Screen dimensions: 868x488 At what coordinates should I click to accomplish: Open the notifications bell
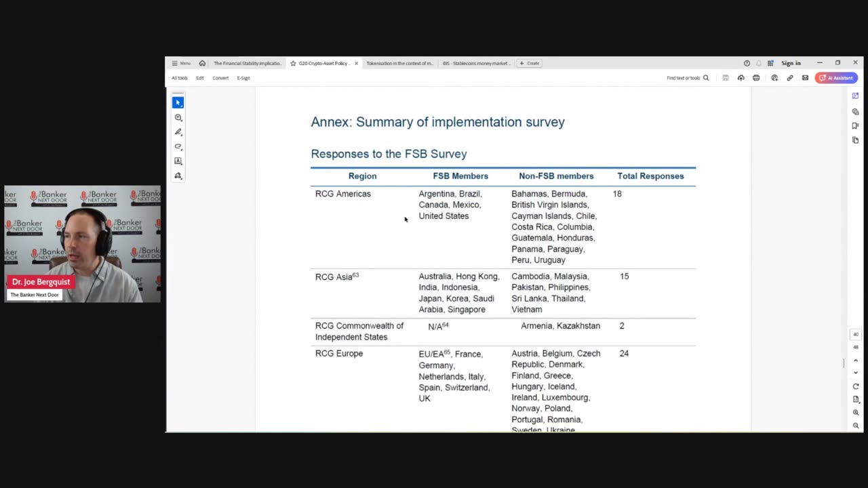tap(759, 63)
